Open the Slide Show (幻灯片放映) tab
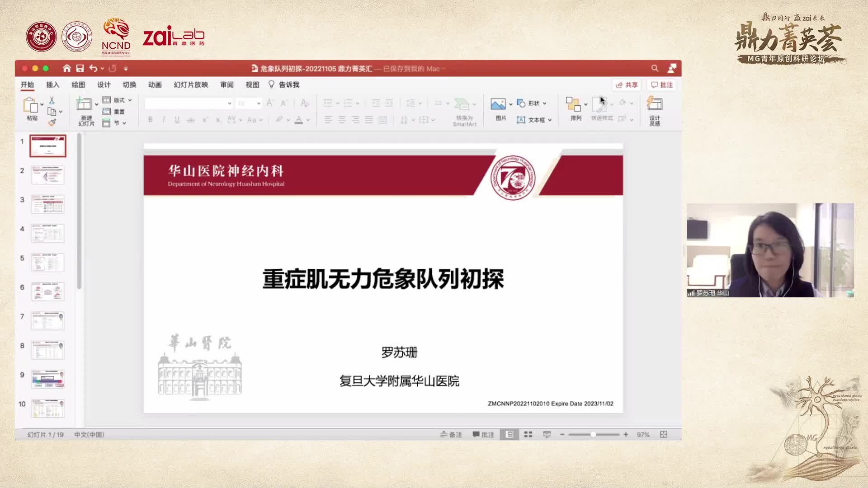This screenshot has width=868, height=488. 191,84
